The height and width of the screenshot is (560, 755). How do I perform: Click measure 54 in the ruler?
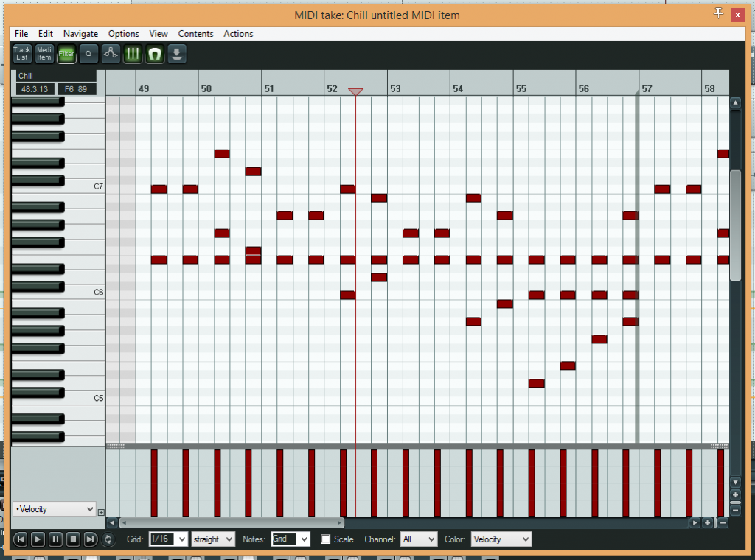[x=457, y=89]
